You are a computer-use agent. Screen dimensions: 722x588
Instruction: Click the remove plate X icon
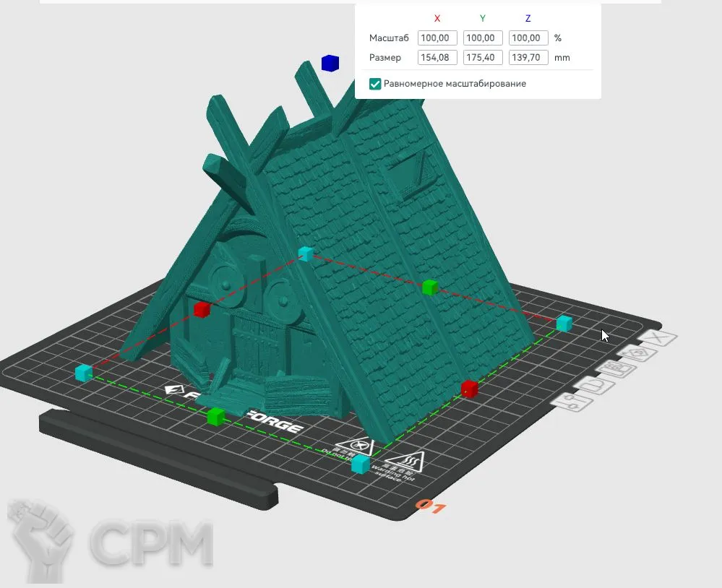coord(658,339)
